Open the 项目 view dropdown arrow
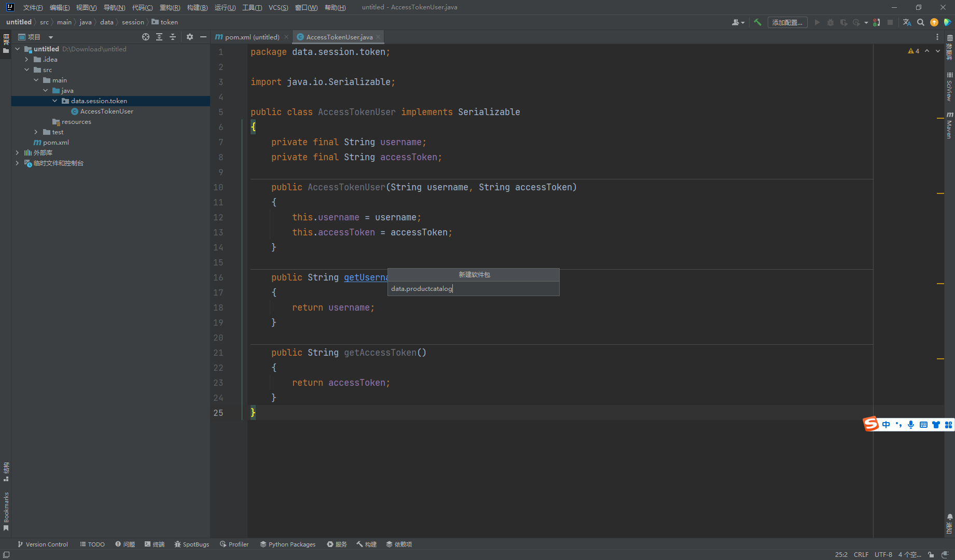 tap(51, 37)
